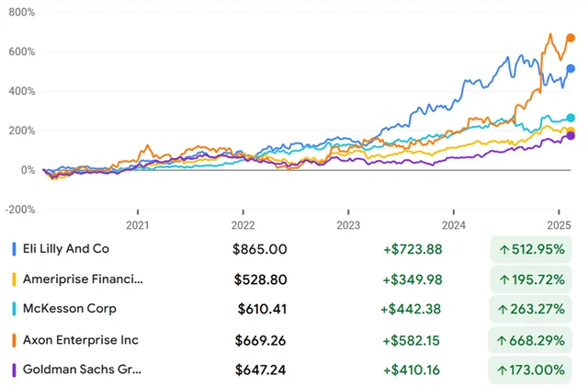Click the orange Axon endpoint dot on chart

point(570,38)
